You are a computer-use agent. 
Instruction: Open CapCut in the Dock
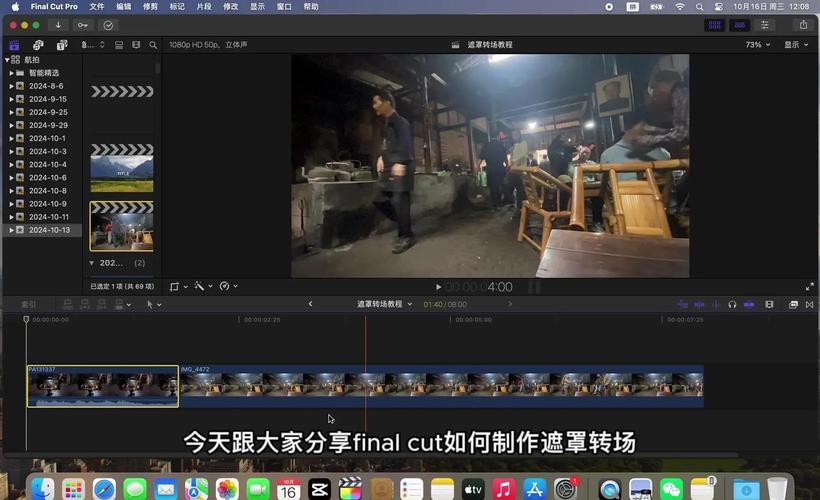(x=320, y=489)
